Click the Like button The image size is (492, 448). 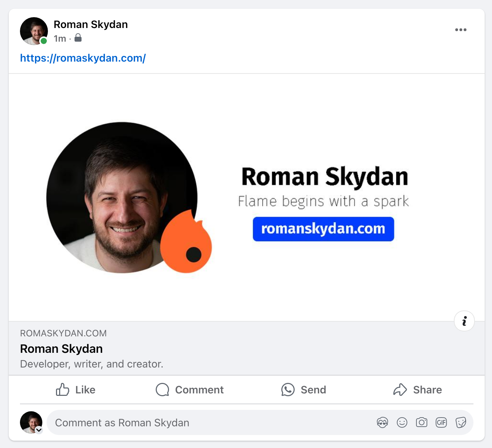[x=76, y=390]
